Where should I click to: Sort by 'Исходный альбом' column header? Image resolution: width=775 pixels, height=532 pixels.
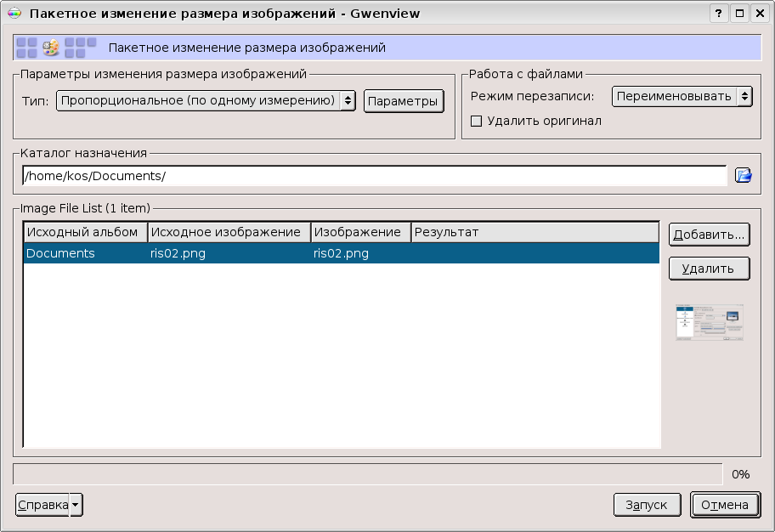tap(85, 232)
